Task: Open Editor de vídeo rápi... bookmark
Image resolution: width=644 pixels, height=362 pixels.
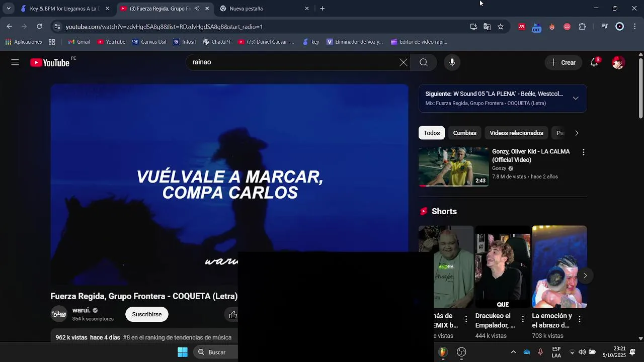Action: pyautogui.click(x=419, y=42)
